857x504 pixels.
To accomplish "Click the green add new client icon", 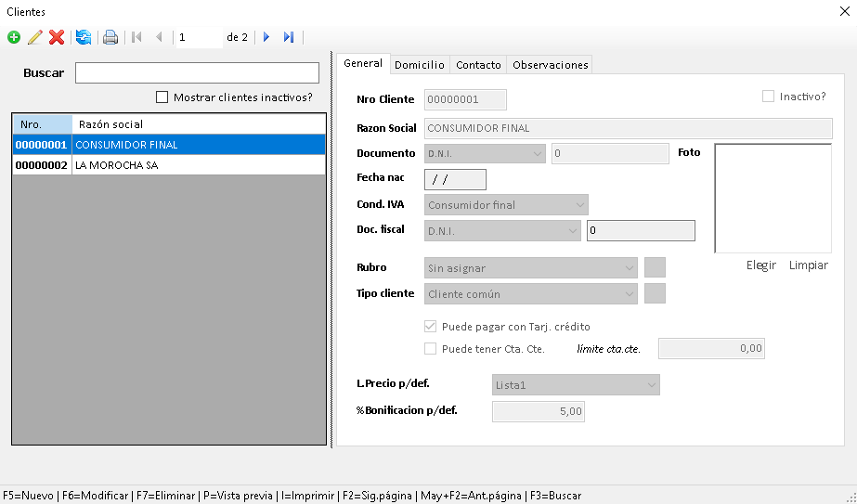I will coord(13,37).
